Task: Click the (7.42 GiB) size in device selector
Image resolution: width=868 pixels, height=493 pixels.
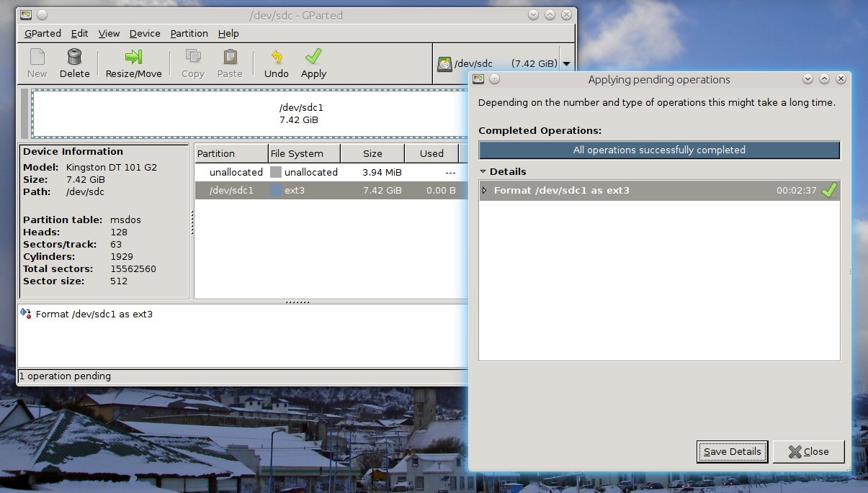Action: [x=534, y=64]
